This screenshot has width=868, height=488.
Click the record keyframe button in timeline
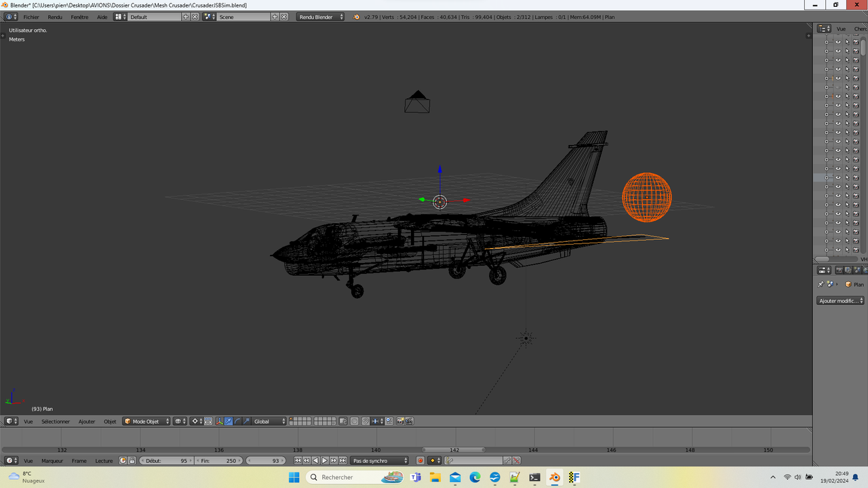(x=420, y=460)
